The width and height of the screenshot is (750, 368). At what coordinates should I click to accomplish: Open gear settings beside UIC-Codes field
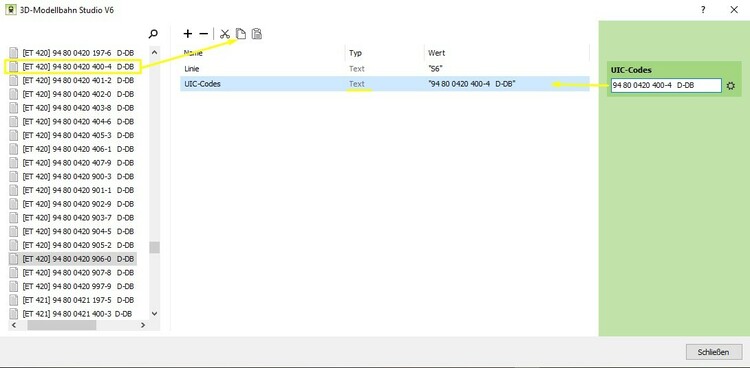click(731, 86)
